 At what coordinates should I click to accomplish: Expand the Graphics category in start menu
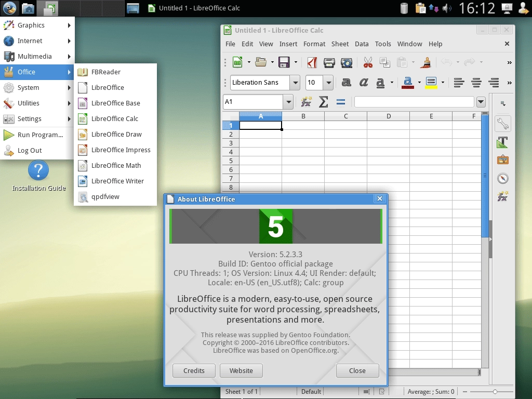point(37,25)
